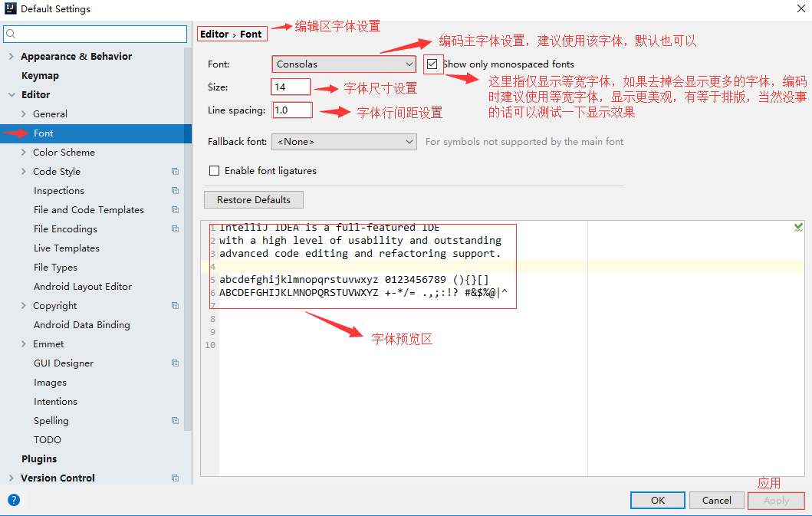The height and width of the screenshot is (516, 812).
Task: Open the Inspections settings page
Action: click(58, 191)
